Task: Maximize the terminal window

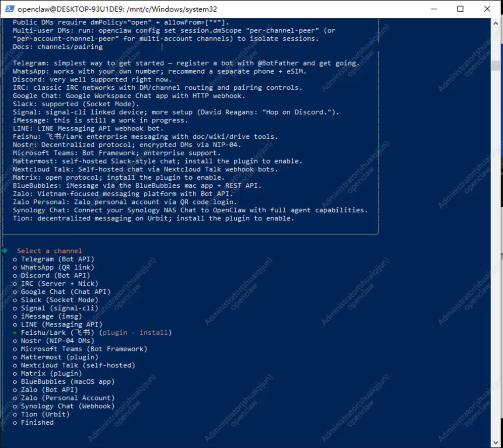Action: pyautogui.click(x=460, y=9)
